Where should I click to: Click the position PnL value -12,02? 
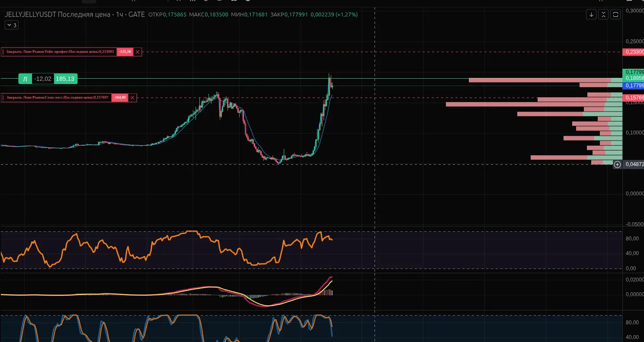pyautogui.click(x=43, y=79)
